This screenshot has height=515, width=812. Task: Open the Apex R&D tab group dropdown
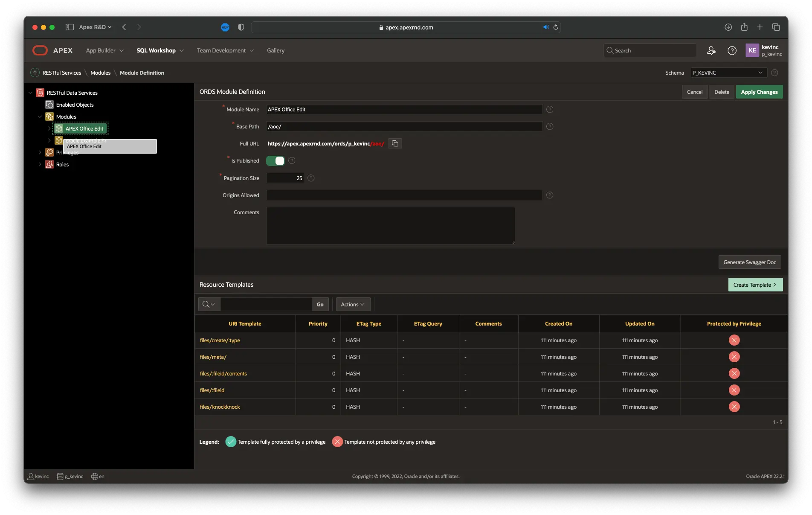point(95,27)
